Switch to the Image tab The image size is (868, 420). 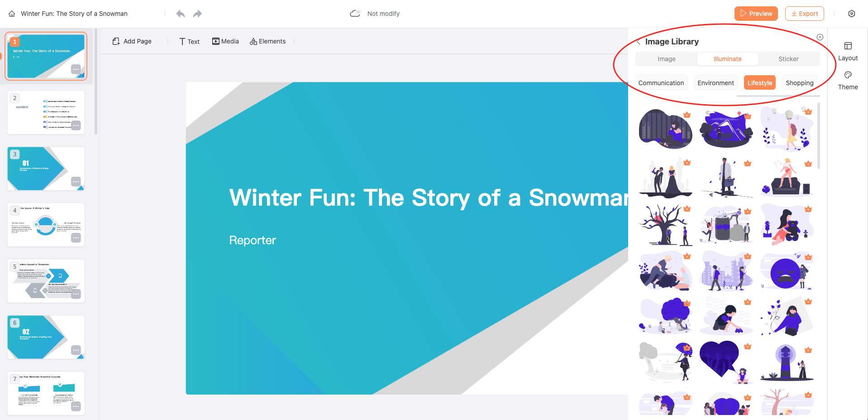coord(666,58)
